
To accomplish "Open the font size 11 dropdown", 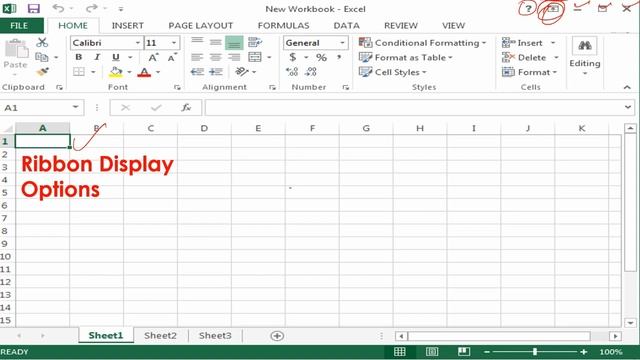I will point(174,43).
